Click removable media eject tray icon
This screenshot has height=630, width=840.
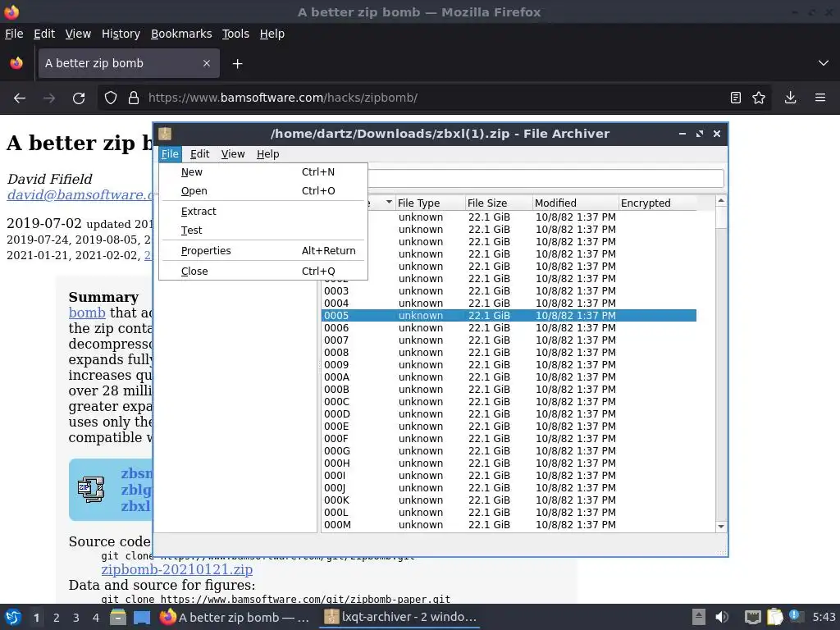[x=698, y=617]
